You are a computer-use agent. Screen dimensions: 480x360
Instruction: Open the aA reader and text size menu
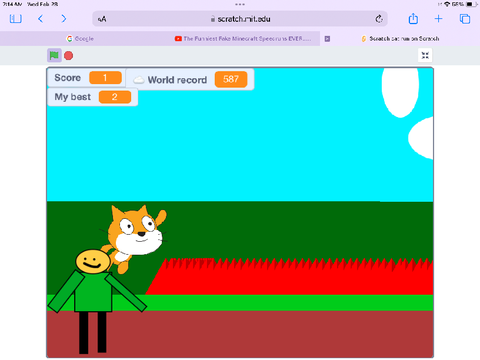click(102, 19)
